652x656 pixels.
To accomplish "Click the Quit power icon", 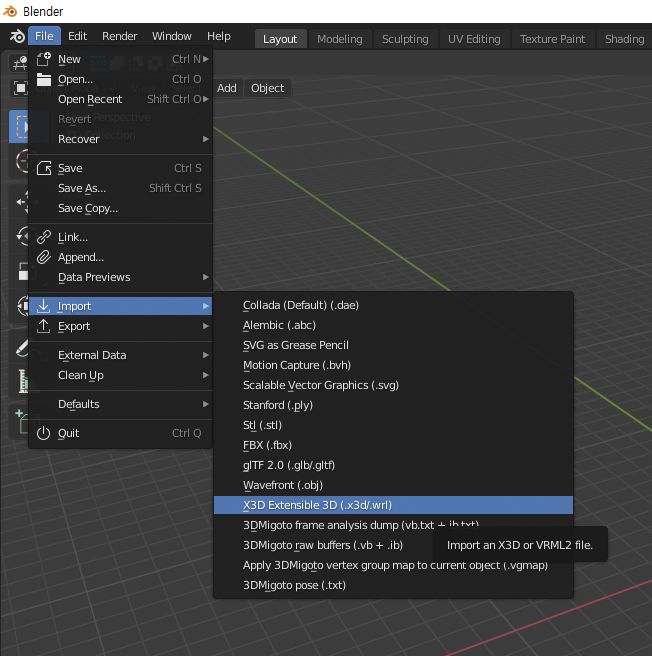I will point(43,433).
